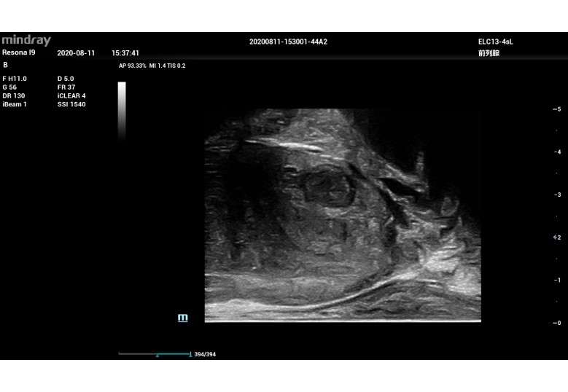Image resolution: width=568 pixels, height=392 pixels.
Task: Click the ultrasound B-mode image
Action: point(343,216)
